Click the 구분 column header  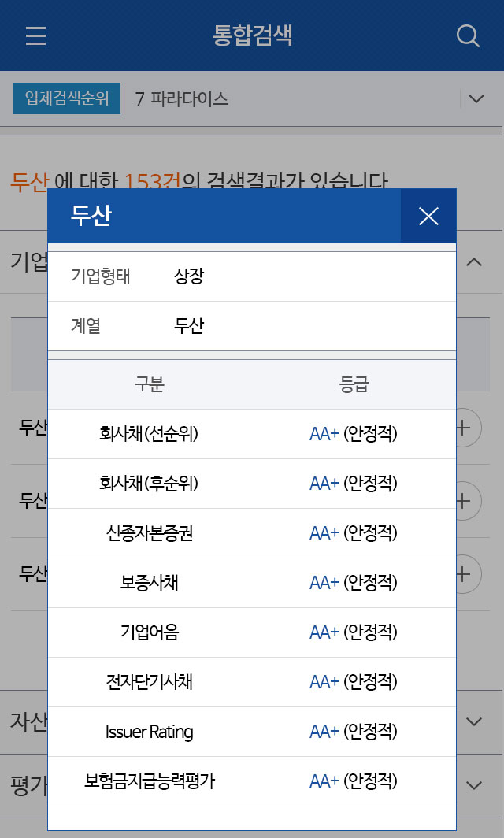149,384
